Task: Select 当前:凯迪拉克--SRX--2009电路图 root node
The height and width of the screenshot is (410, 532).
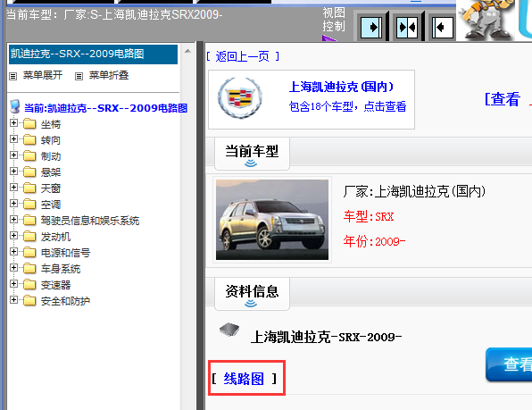Action: click(x=106, y=108)
